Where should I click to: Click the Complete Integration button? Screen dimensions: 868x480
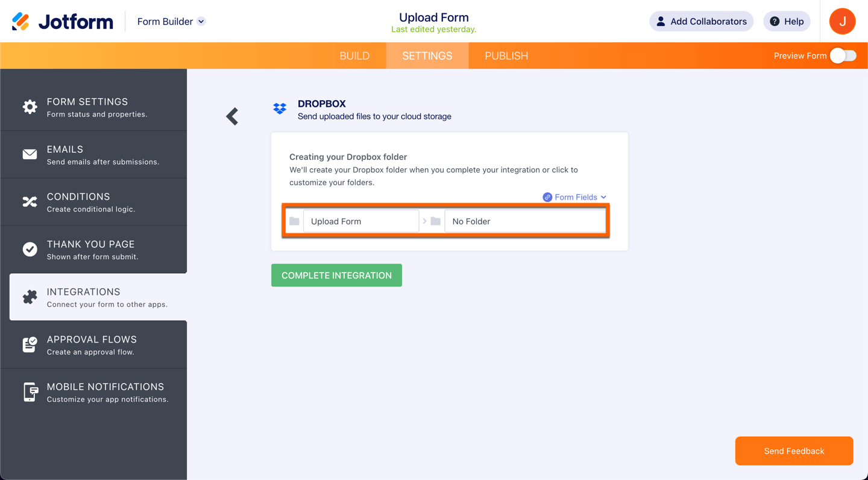point(336,276)
